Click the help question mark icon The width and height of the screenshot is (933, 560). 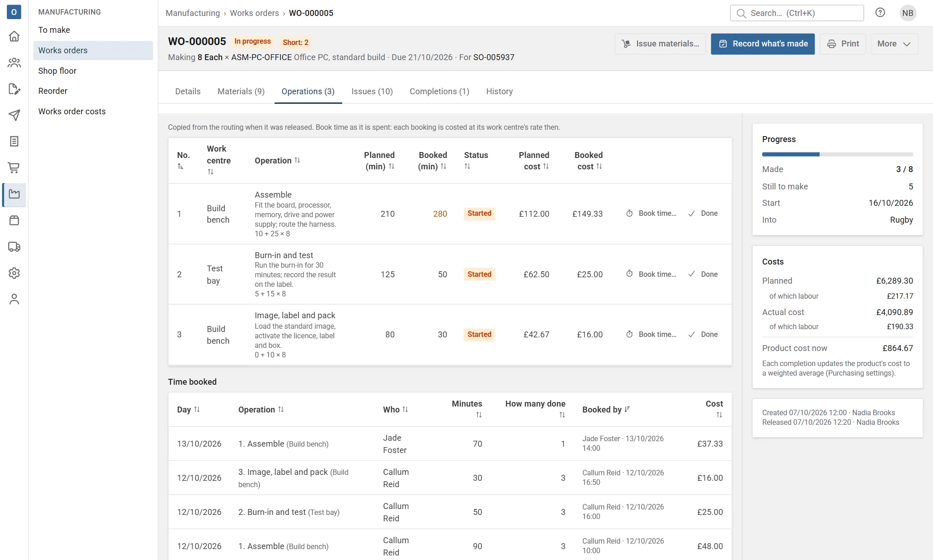880,13
